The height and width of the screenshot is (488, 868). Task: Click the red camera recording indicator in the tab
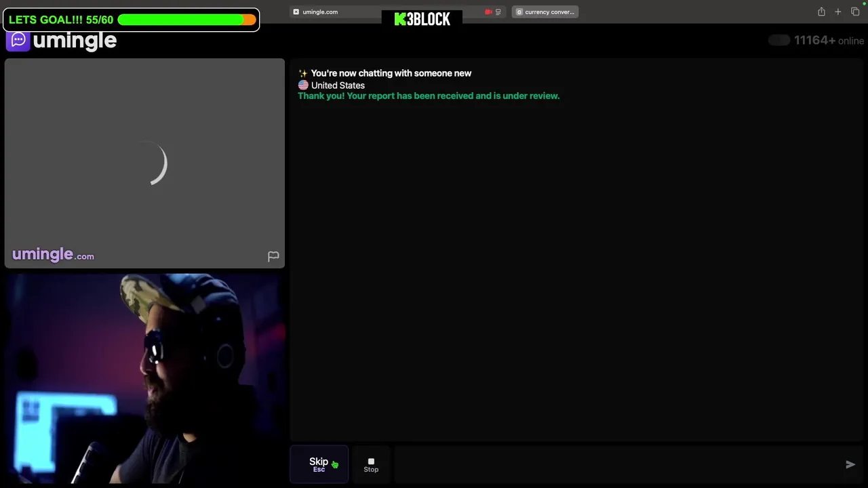488,12
